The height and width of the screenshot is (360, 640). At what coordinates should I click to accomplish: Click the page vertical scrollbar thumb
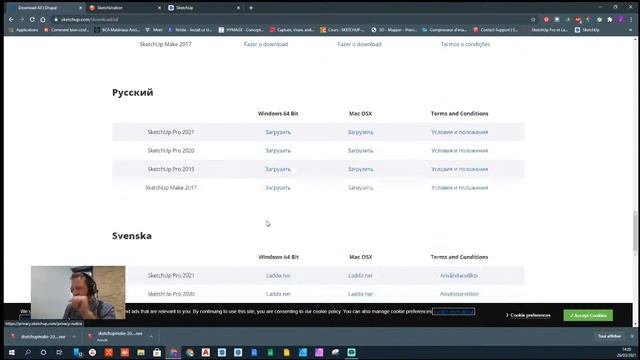click(635, 233)
